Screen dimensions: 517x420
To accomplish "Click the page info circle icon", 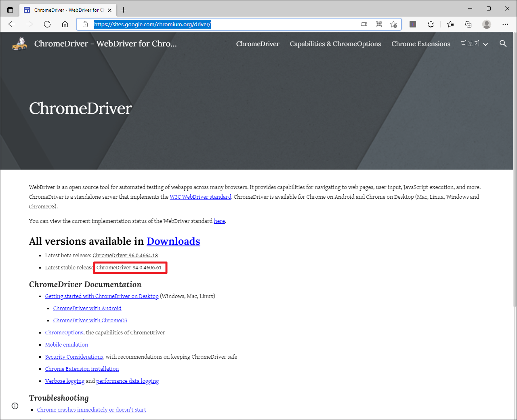I will (15, 406).
